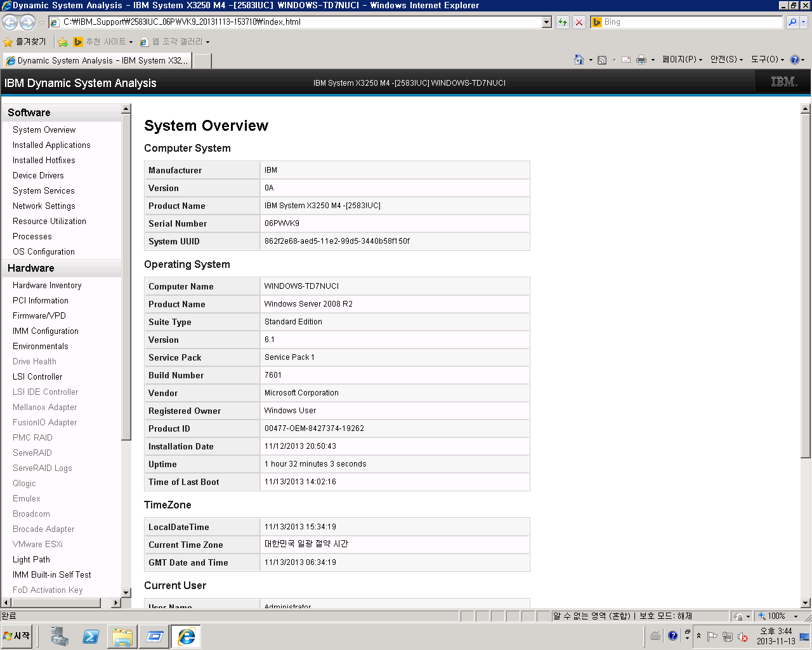Go to the Network Settings page
812x650 pixels.
pyautogui.click(x=44, y=206)
